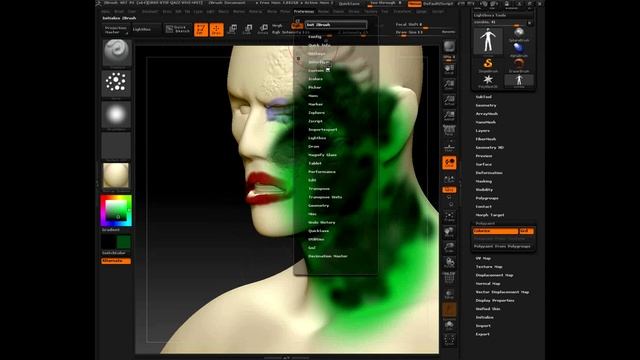The image size is (640, 360).
Task: Click the Scroll canvas icon
Action: pyautogui.click(x=449, y=69)
